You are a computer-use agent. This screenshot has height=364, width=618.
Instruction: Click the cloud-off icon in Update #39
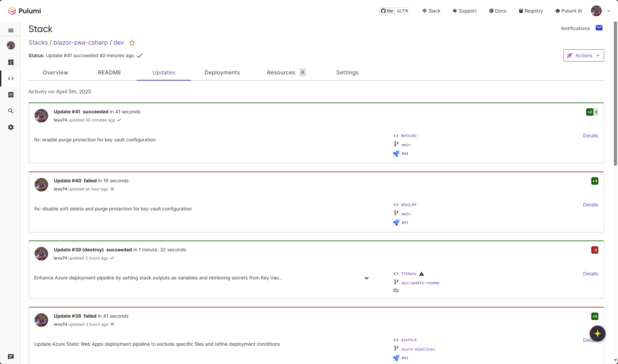coord(396,291)
